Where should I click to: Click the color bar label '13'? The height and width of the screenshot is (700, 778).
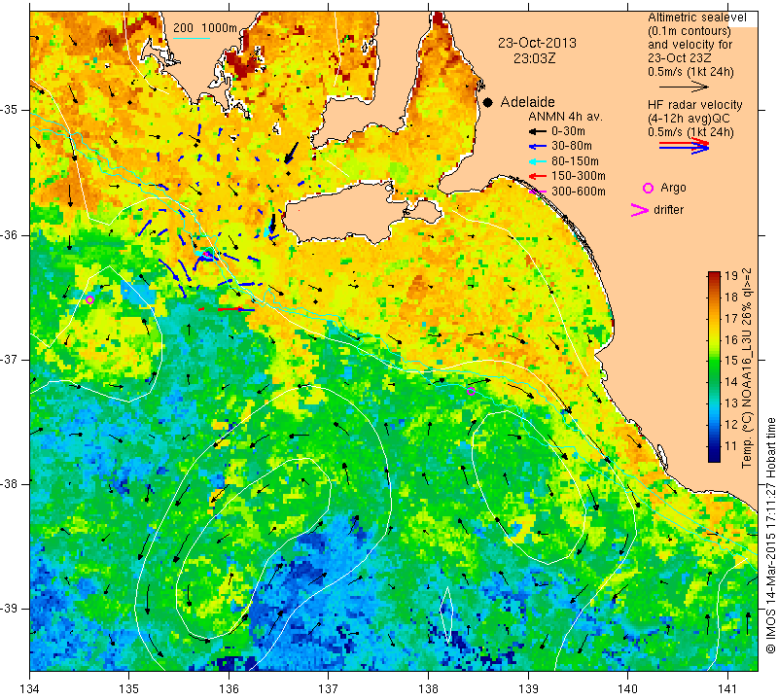[731, 403]
